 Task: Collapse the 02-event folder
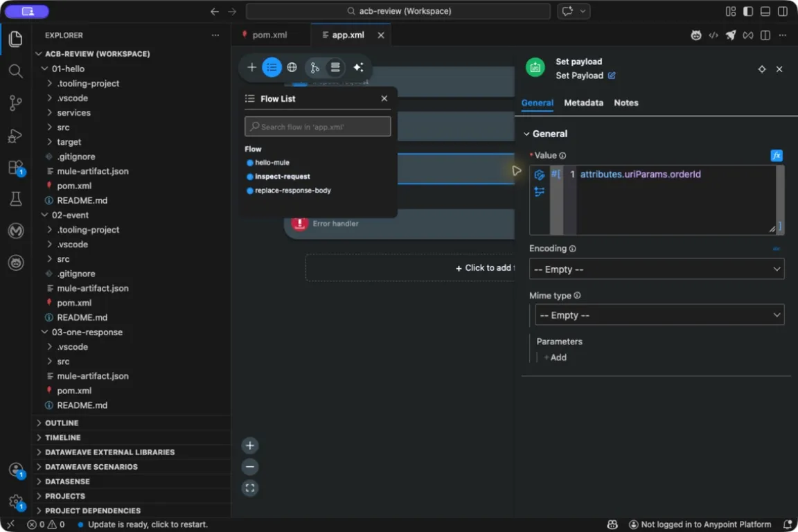coord(45,215)
